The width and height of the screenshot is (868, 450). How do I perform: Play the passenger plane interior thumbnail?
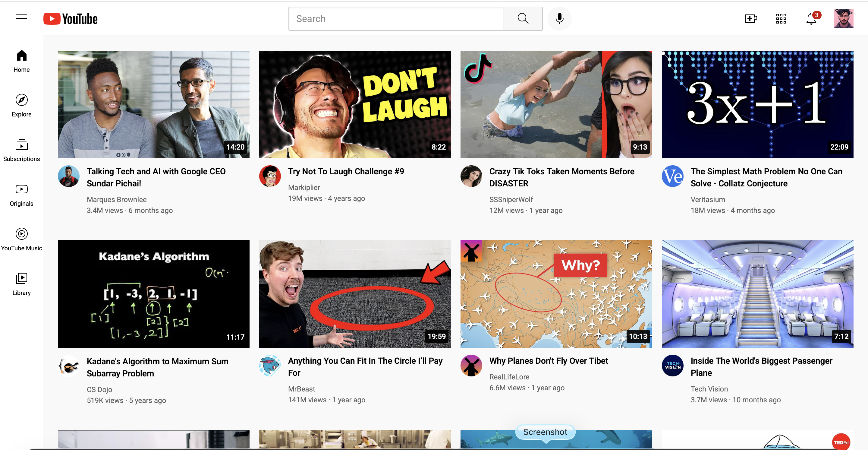(x=757, y=294)
